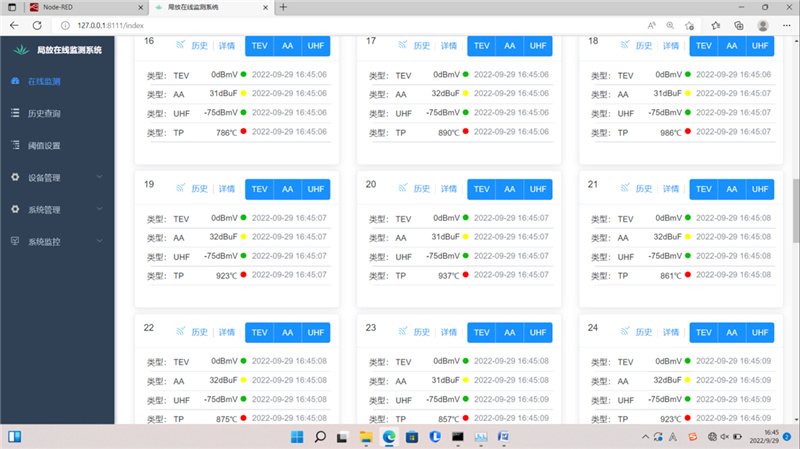Open a new browser tab
This screenshot has height=449, width=800.
pos(283,7)
